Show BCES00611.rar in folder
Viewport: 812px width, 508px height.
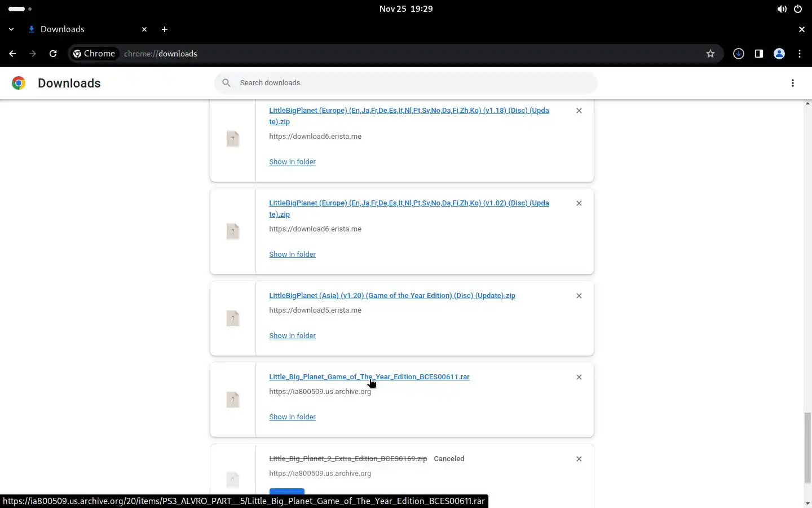click(x=292, y=417)
